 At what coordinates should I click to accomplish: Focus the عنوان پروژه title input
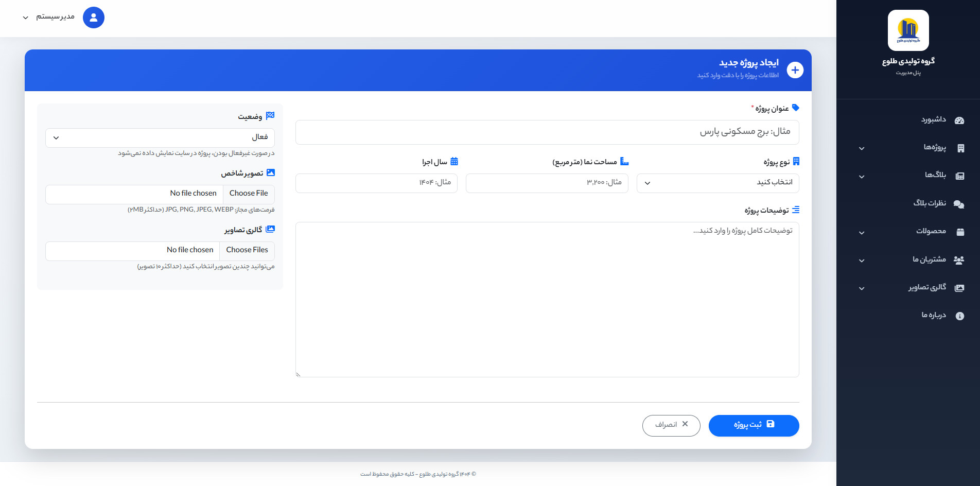547,132
